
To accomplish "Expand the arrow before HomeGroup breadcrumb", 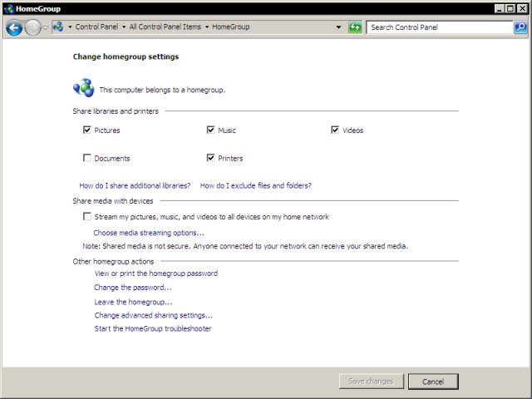I will [206, 27].
